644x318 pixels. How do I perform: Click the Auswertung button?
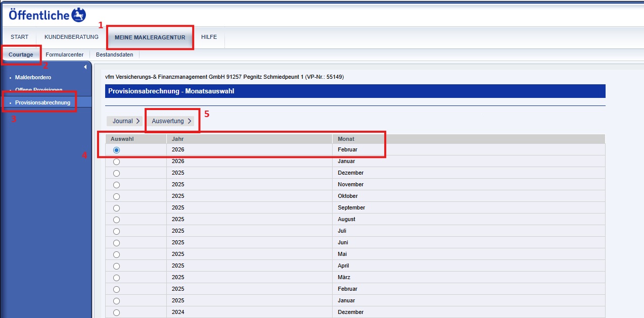click(x=172, y=121)
